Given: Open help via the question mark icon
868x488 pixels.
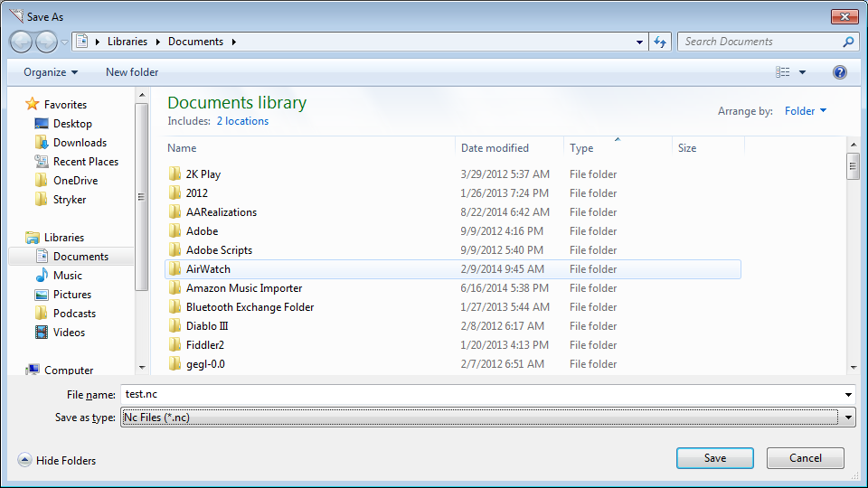Looking at the screenshot, I should (840, 72).
